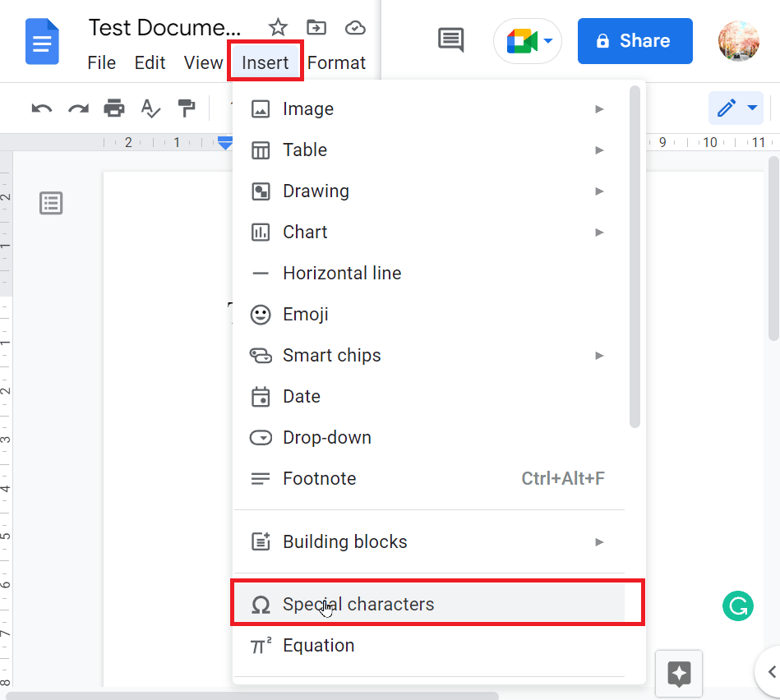Click the document vertical scrollbar

pyautogui.click(x=773, y=249)
